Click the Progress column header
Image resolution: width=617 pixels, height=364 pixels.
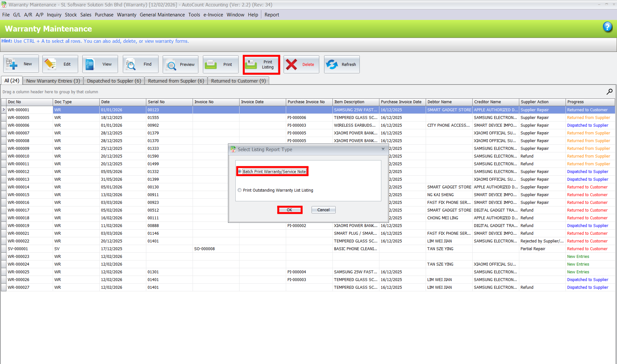click(575, 102)
